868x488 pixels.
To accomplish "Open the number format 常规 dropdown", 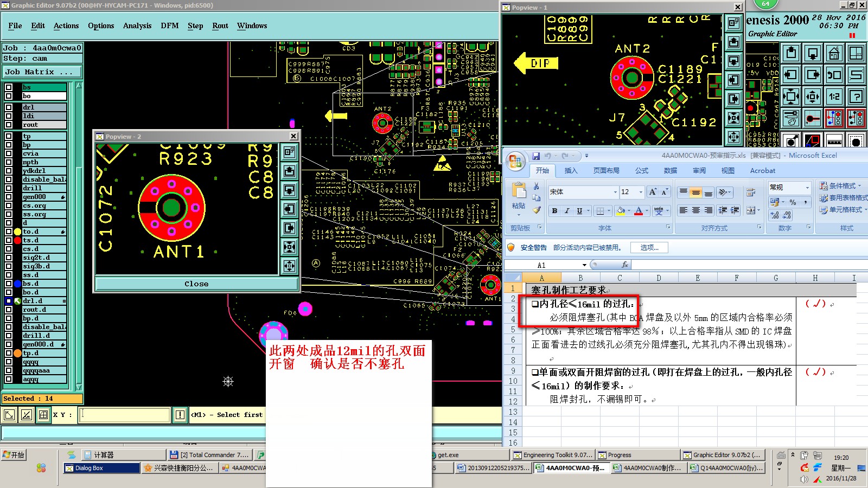I will click(x=807, y=188).
